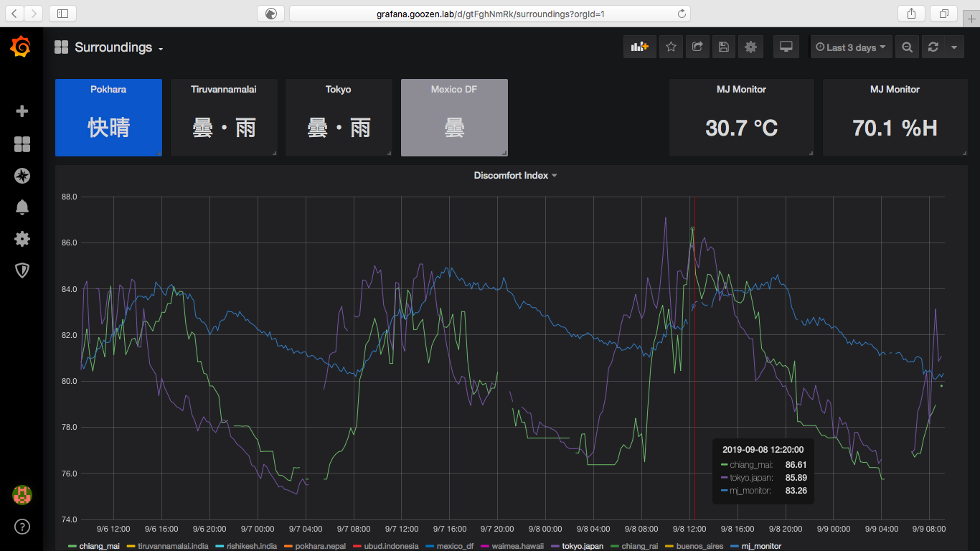
Task: Add a new panel to dashboard
Action: pyautogui.click(x=639, y=47)
